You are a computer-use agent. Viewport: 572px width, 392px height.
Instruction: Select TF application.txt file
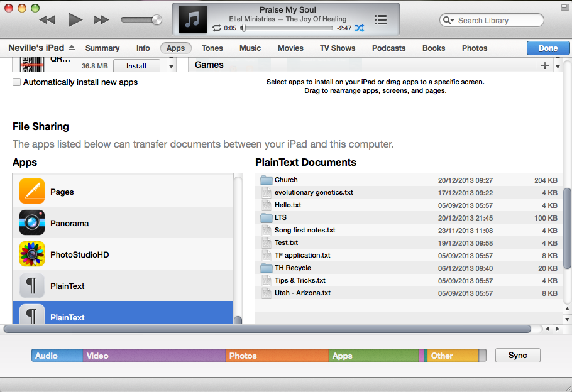409,255
